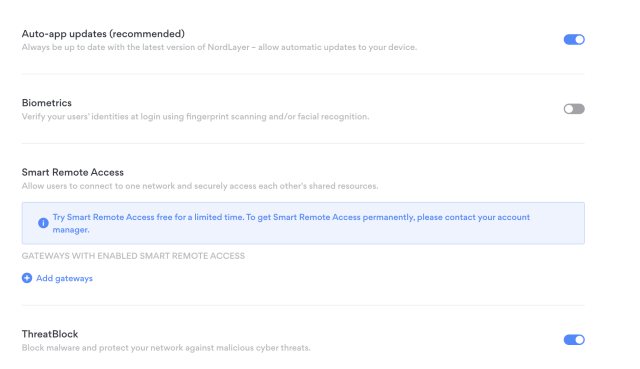The width and height of the screenshot is (640, 369).
Task: Click the blue info icon in banner
Action: click(x=43, y=223)
